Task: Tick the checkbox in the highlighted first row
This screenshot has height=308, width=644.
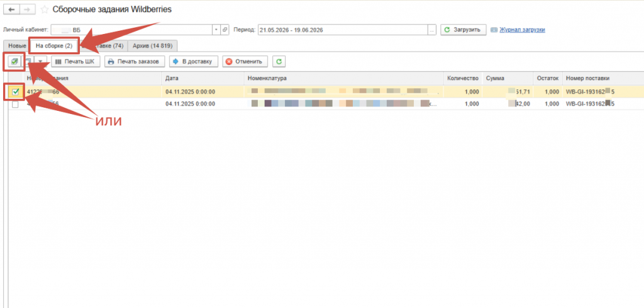Action: 16,92
